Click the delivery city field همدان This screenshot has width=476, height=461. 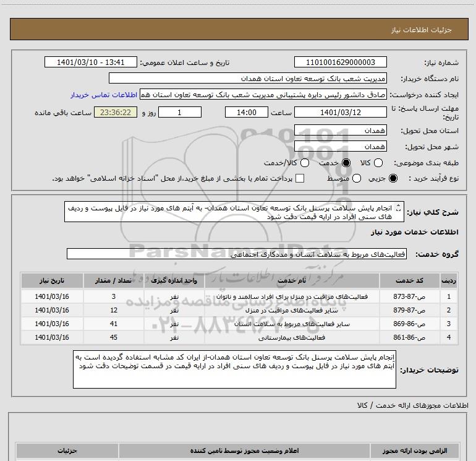[x=340, y=147]
